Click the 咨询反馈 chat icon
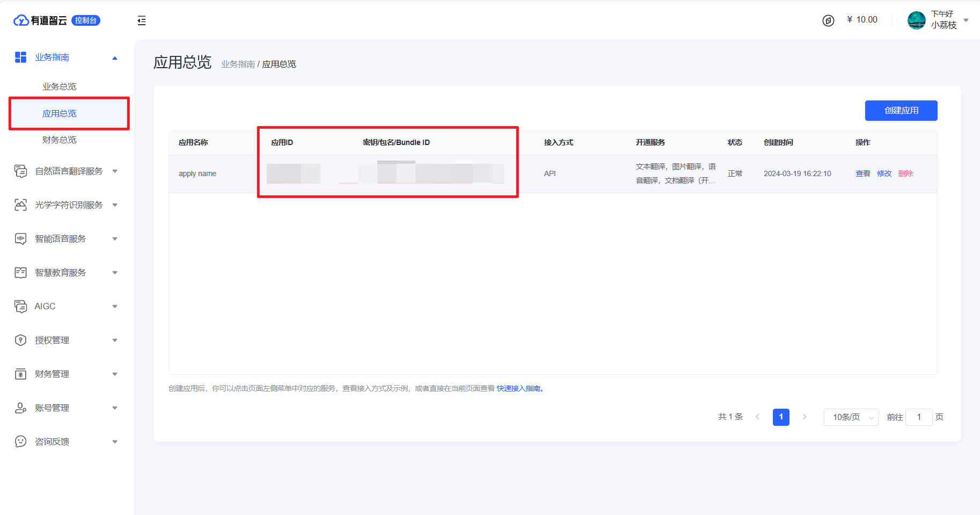The width and height of the screenshot is (980, 515). (20, 442)
